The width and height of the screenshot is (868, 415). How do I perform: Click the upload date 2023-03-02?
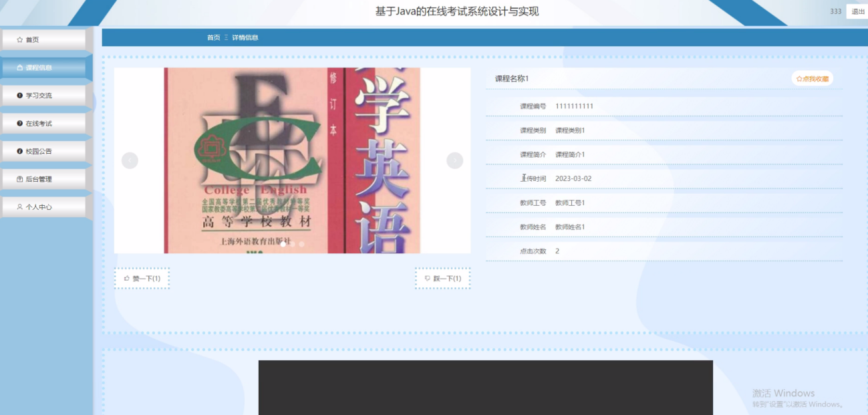point(573,178)
